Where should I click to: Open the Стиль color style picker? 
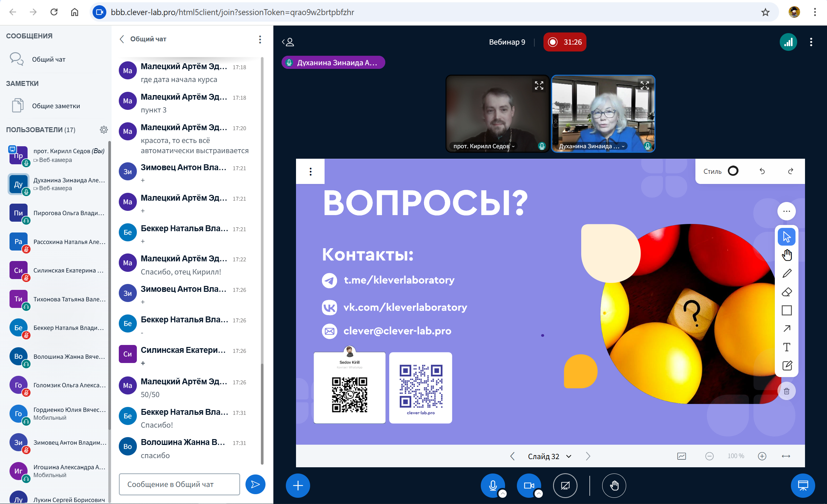pos(733,171)
